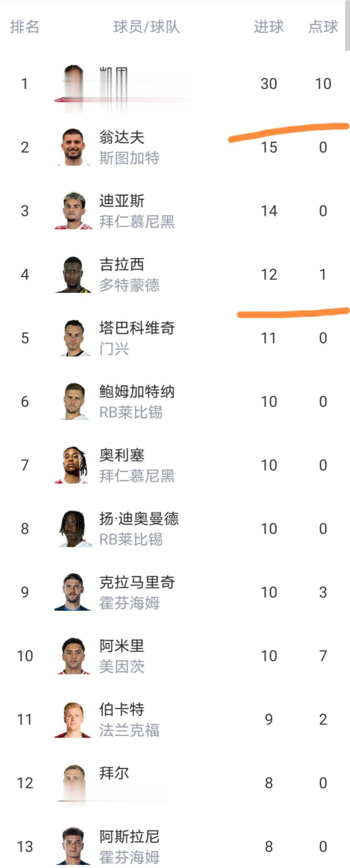The image size is (350, 868).
Task: Open player name 扬·迪奥曼德
Action: coord(139,519)
